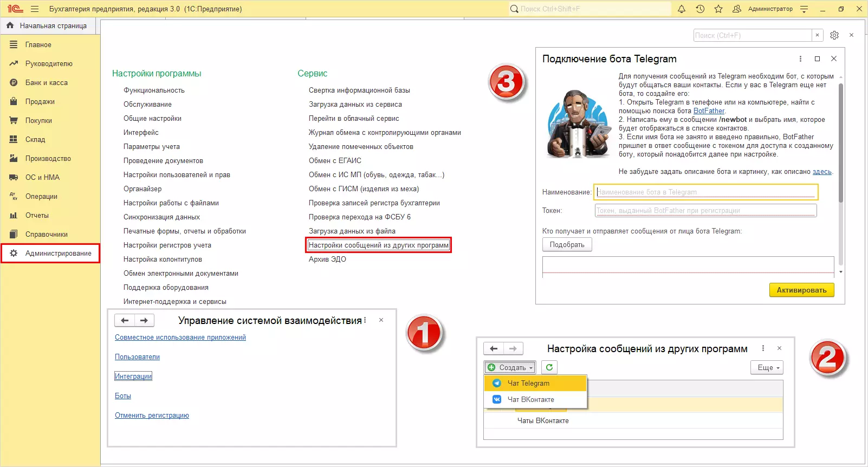868x467 pixels.
Task: Click the Telegram dialog vertical scrollbar
Action: click(x=841, y=143)
